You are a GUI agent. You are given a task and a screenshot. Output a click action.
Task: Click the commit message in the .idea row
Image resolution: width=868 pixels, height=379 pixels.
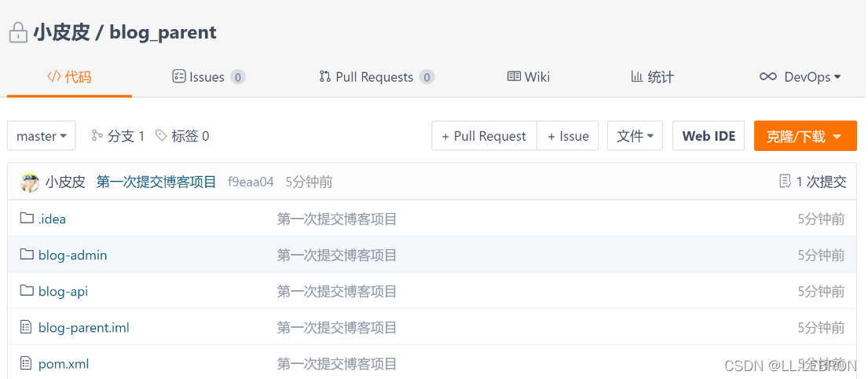337,219
